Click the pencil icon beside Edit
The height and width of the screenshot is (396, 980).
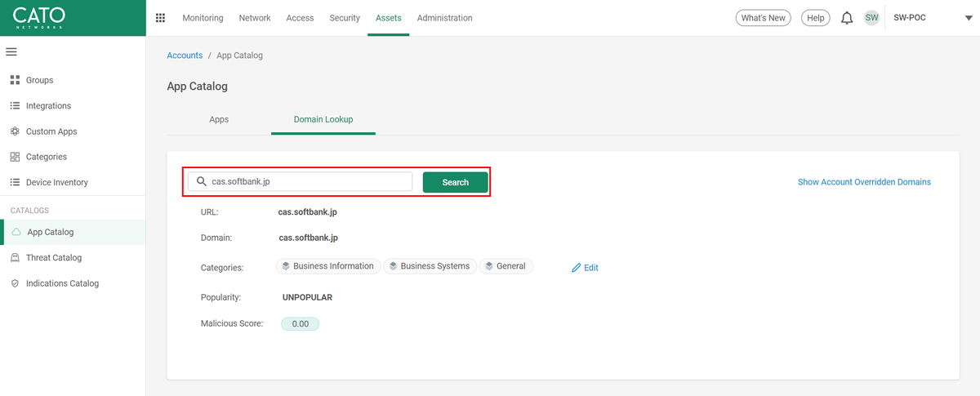pos(576,268)
